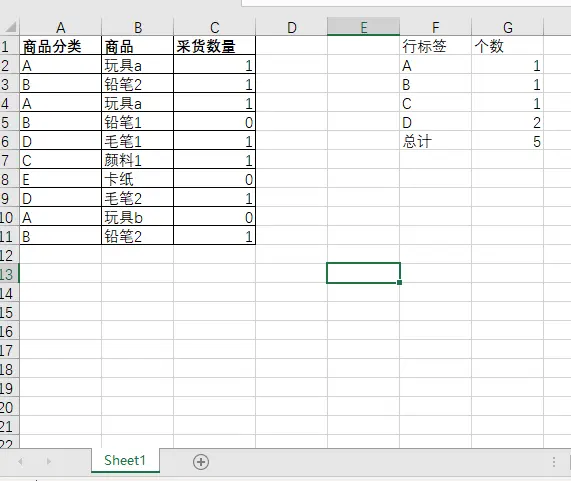Select column F header
Viewport: 571px width, 481px height.
(x=436, y=27)
